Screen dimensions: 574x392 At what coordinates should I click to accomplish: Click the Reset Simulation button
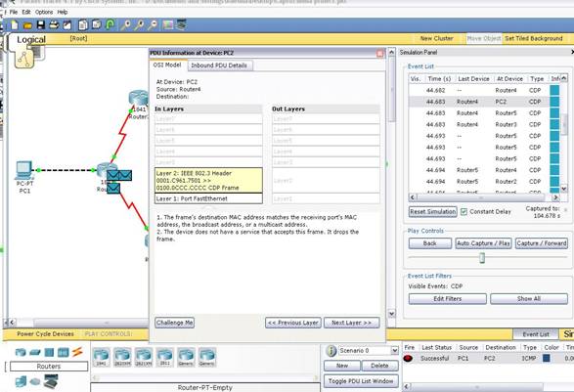(x=432, y=211)
